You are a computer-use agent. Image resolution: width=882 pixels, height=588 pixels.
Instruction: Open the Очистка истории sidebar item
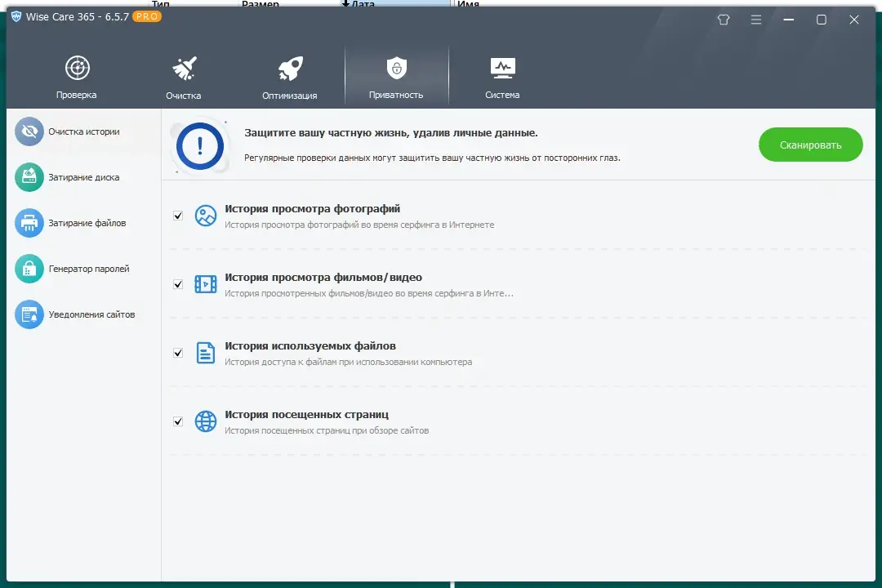pos(84,131)
